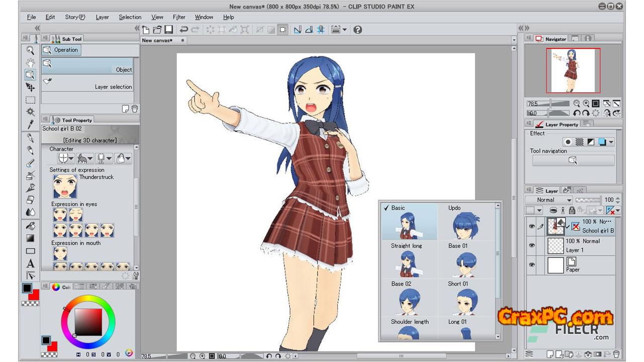Screen dimensions: 644x362
Task: Click the Save icon in toolbar
Action: coord(169,30)
